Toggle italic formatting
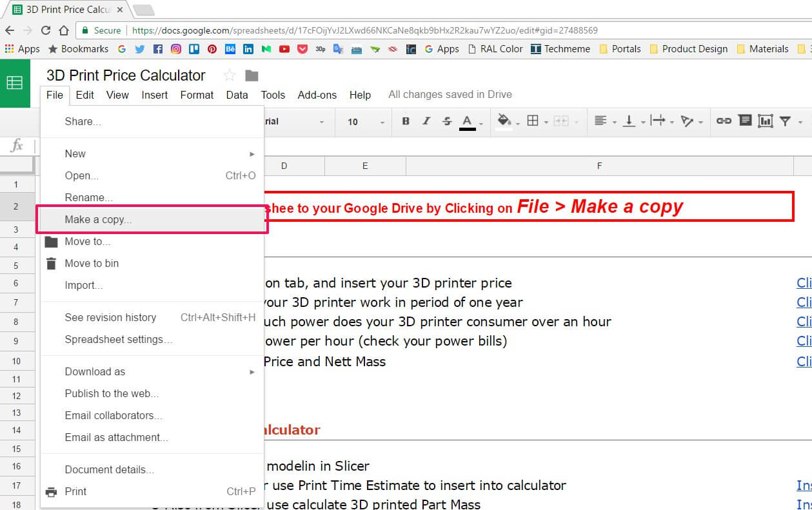This screenshot has width=812, height=510. click(x=426, y=121)
